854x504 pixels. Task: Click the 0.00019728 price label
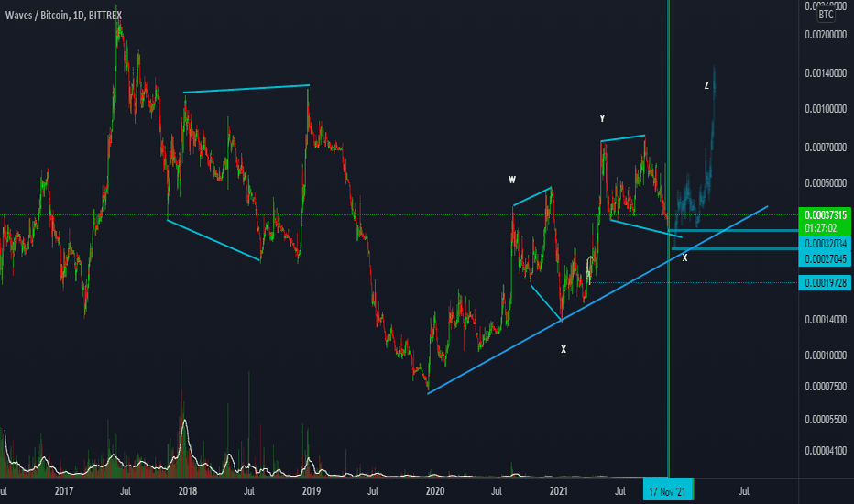point(825,283)
